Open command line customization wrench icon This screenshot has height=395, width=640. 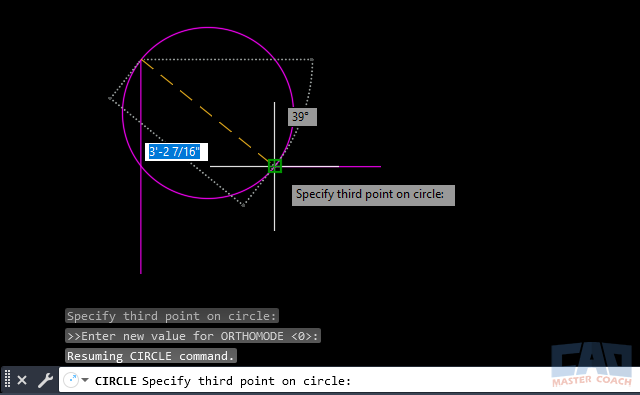(45, 381)
